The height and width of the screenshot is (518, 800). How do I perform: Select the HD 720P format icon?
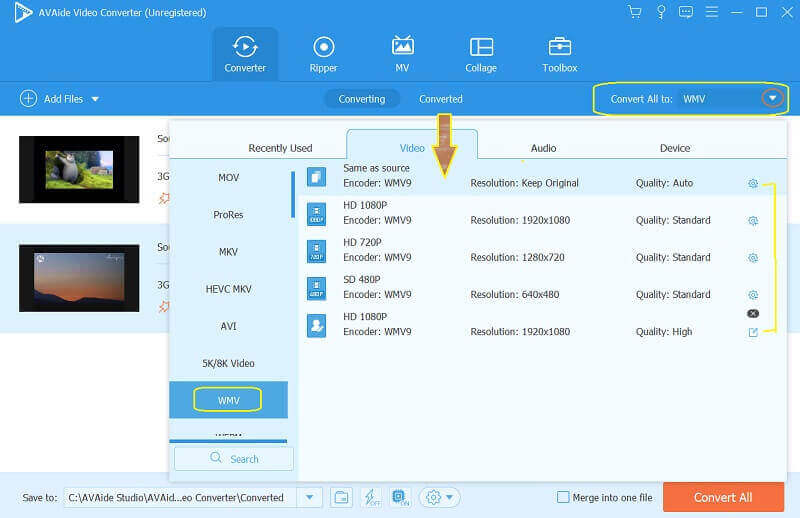pos(316,251)
